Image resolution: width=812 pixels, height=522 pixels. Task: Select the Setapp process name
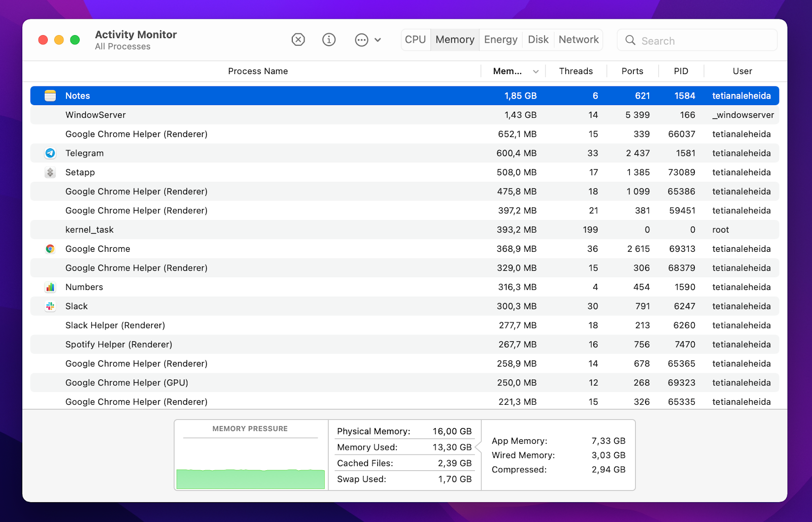80,172
